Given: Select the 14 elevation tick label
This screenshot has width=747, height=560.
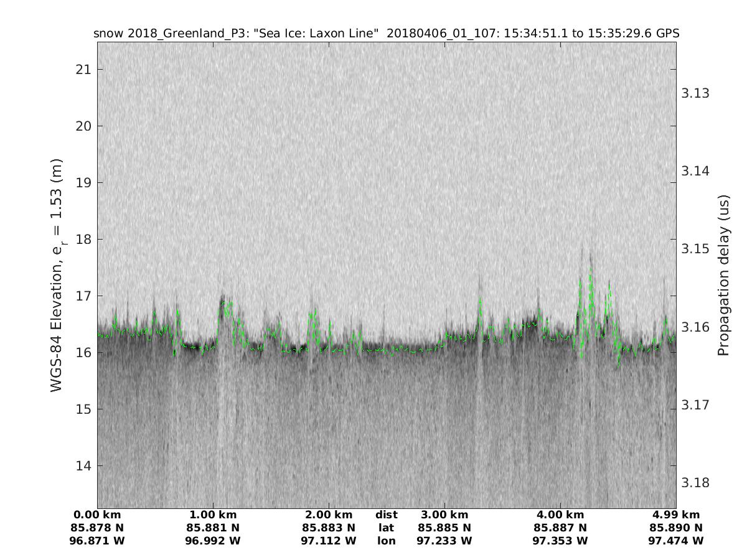Looking at the screenshot, I should coord(83,466).
